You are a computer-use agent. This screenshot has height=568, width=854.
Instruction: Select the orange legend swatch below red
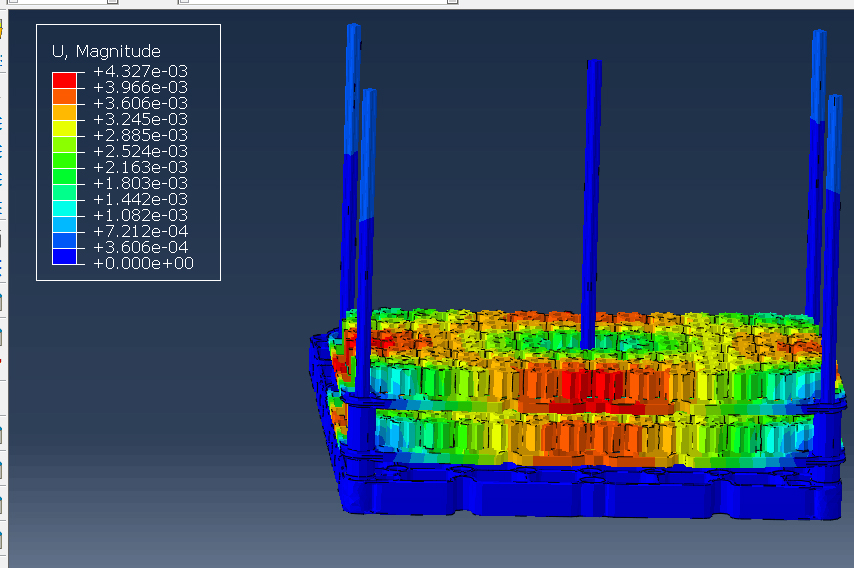[x=64, y=96]
